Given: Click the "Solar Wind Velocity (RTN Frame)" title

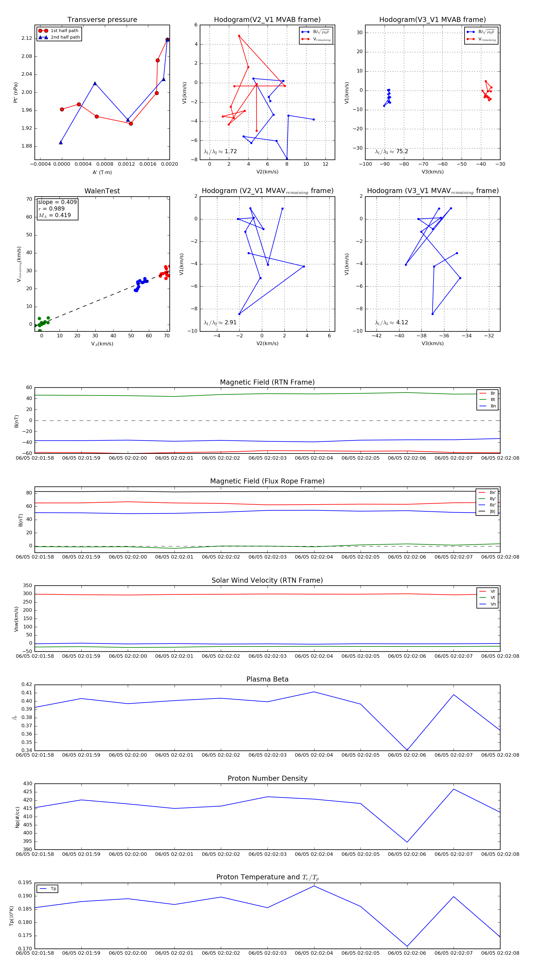Looking at the screenshot, I should (267, 580).
